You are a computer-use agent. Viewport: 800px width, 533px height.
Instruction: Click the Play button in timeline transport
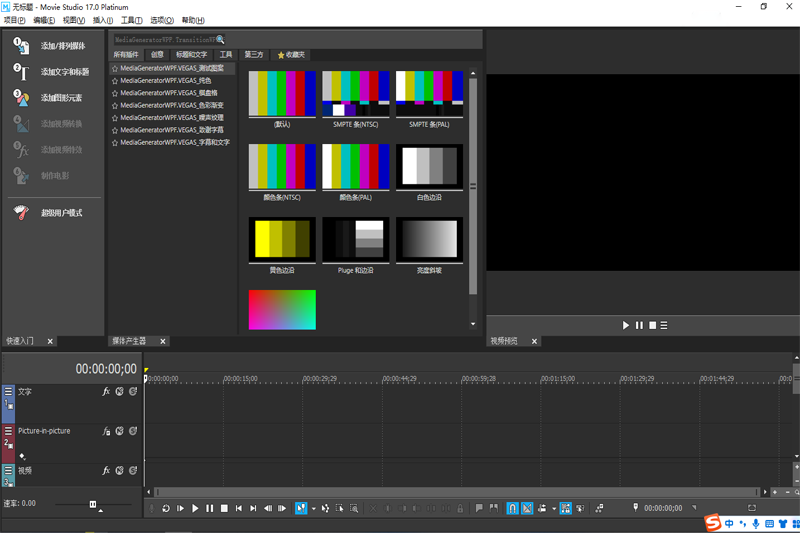[x=195, y=508]
